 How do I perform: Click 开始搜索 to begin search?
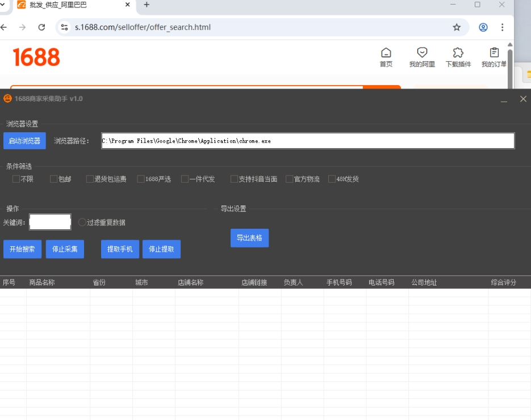click(x=22, y=249)
